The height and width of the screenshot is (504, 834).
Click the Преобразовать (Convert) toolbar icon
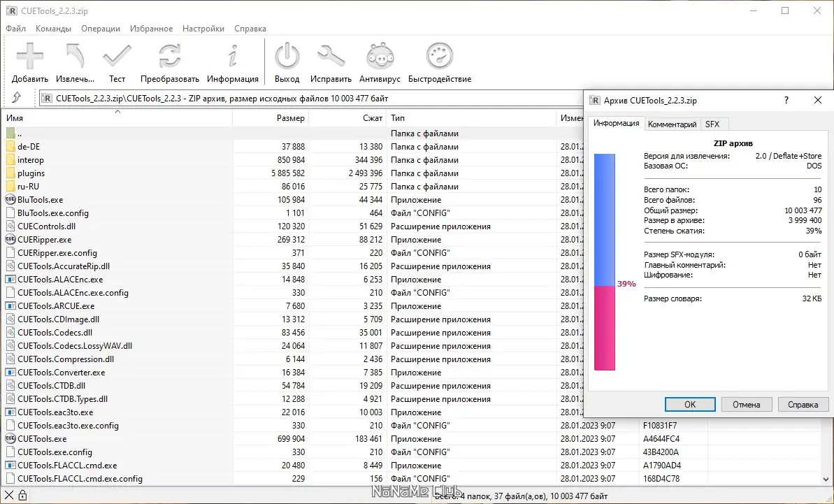point(170,56)
